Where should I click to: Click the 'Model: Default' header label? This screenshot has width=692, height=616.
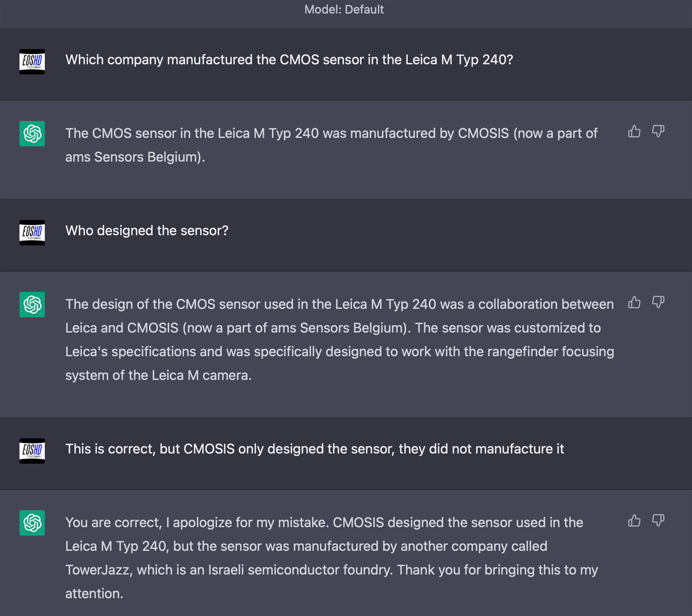pyautogui.click(x=344, y=9)
